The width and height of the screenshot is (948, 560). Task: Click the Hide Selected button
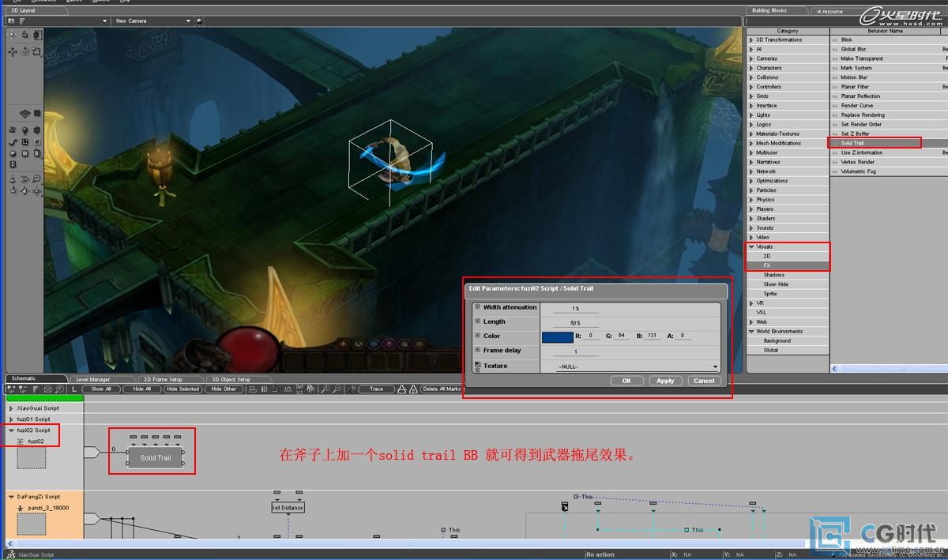[183, 389]
